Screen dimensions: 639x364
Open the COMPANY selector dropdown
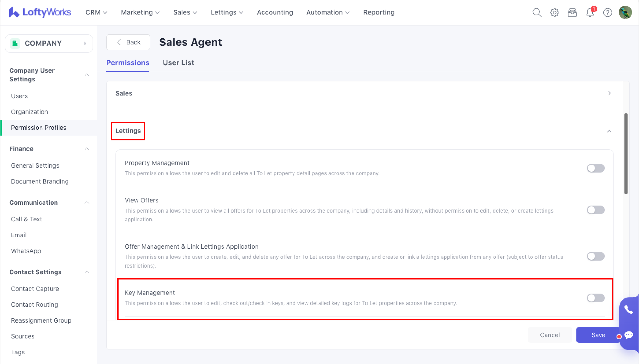point(49,44)
